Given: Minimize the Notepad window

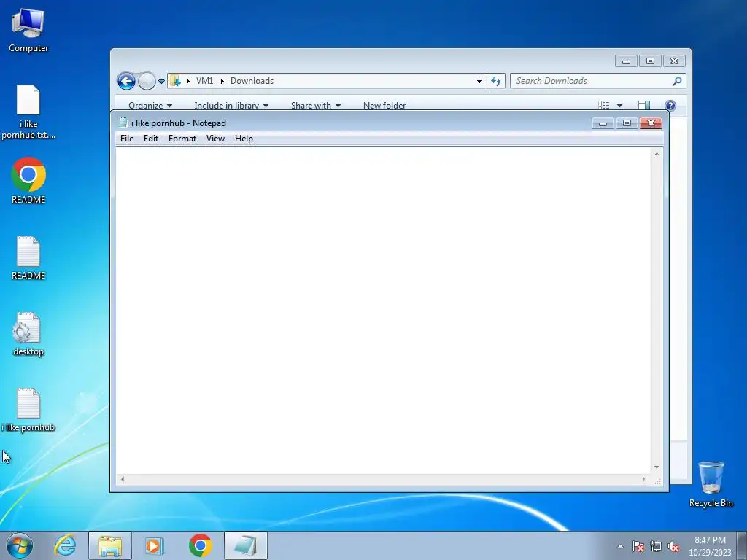Looking at the screenshot, I should pyautogui.click(x=603, y=123).
